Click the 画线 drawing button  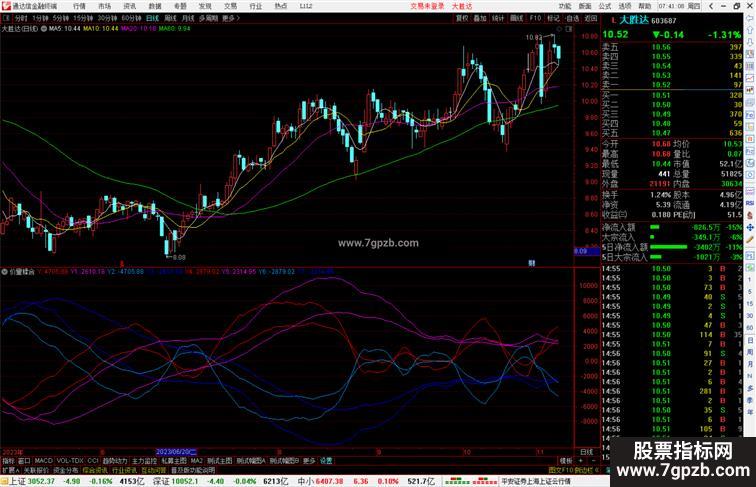tap(517, 18)
